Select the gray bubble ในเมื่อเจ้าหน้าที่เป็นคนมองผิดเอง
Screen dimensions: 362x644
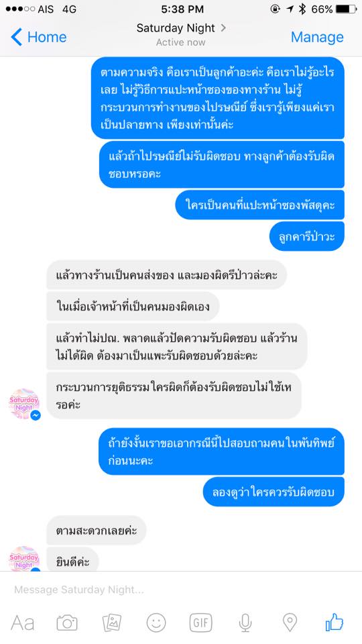[133, 306]
